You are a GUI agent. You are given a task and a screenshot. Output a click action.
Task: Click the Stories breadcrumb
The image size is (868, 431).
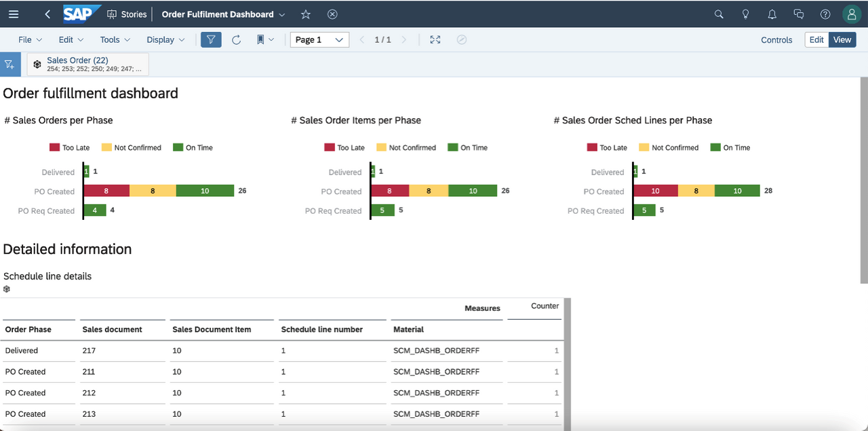[127, 14]
